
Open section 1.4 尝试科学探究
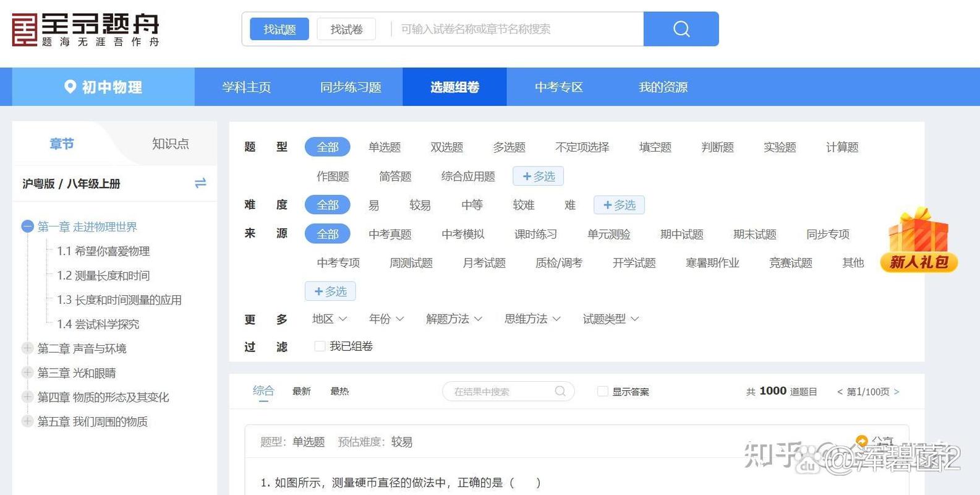98,324
